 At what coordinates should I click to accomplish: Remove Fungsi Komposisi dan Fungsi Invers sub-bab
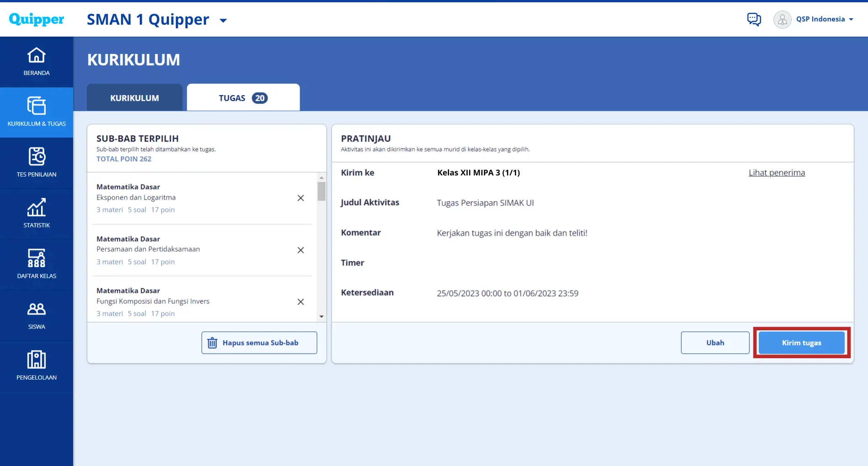[301, 302]
